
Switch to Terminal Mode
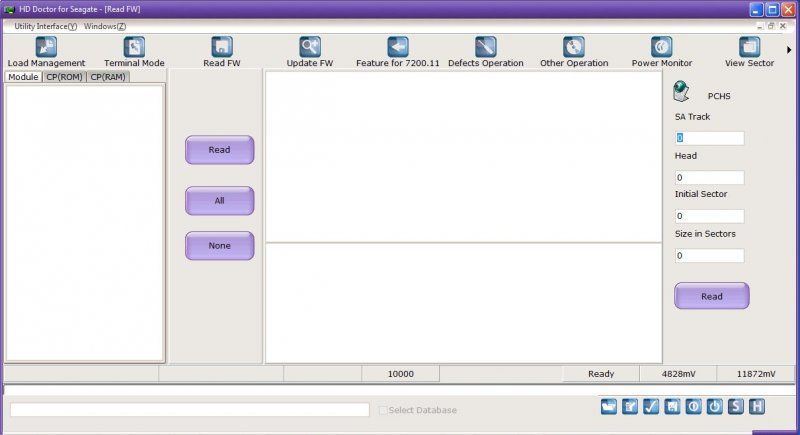click(x=134, y=52)
